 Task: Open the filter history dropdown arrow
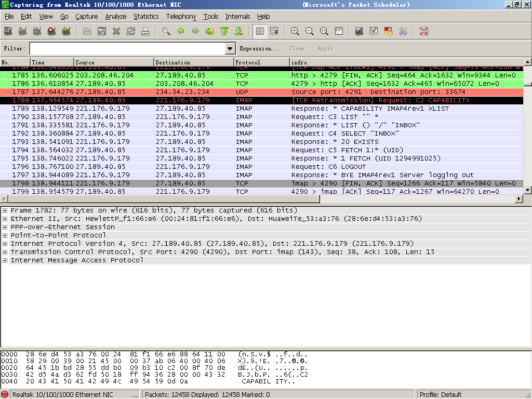pyautogui.click(x=230, y=48)
